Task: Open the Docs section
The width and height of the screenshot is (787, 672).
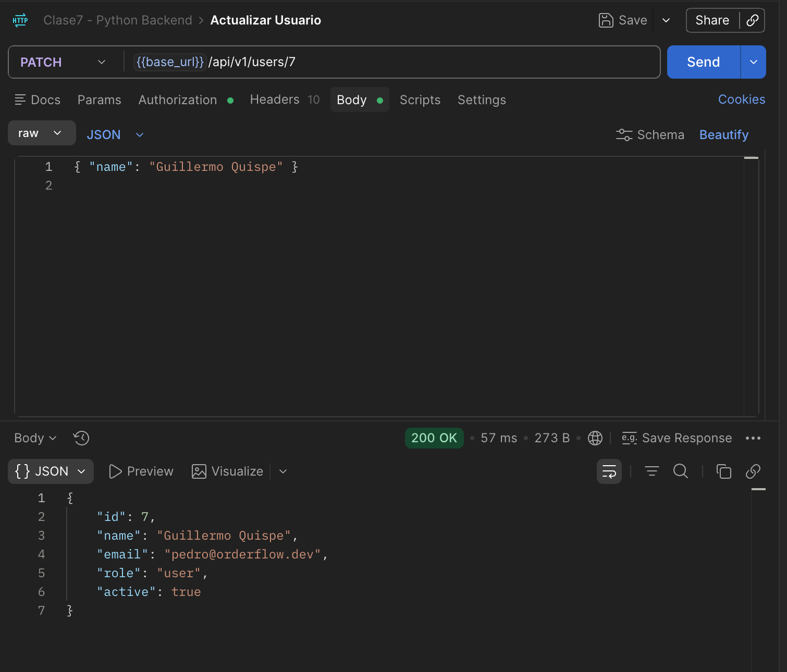Action: [x=38, y=100]
